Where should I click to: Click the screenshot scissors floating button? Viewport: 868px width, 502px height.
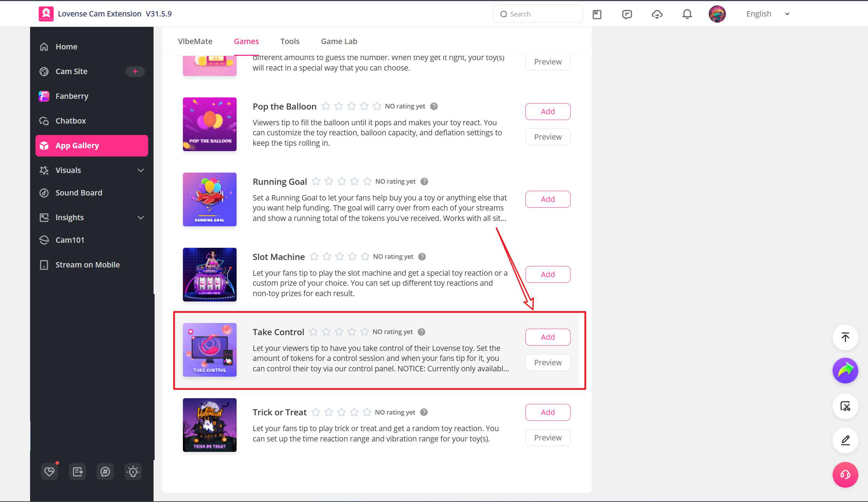(845, 406)
